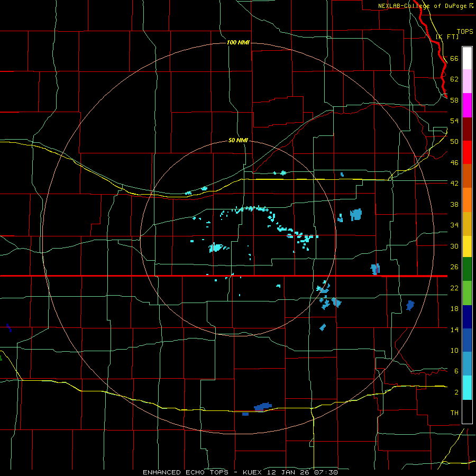Click the 54 legend value

[x=454, y=121]
